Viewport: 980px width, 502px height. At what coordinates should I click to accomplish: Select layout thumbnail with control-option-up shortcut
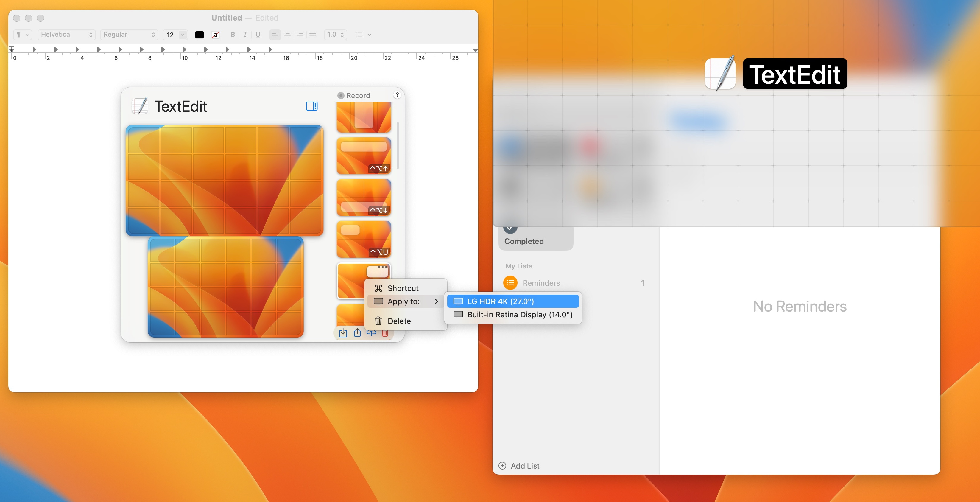point(364,156)
